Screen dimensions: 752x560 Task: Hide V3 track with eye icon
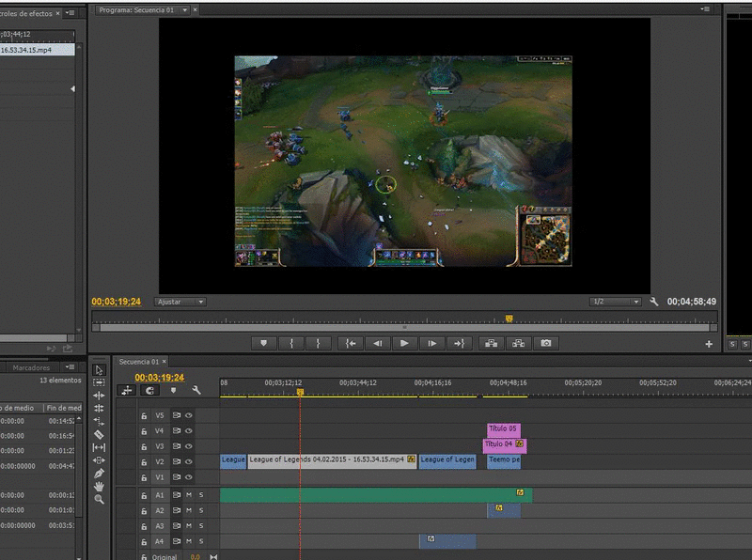pyautogui.click(x=189, y=446)
